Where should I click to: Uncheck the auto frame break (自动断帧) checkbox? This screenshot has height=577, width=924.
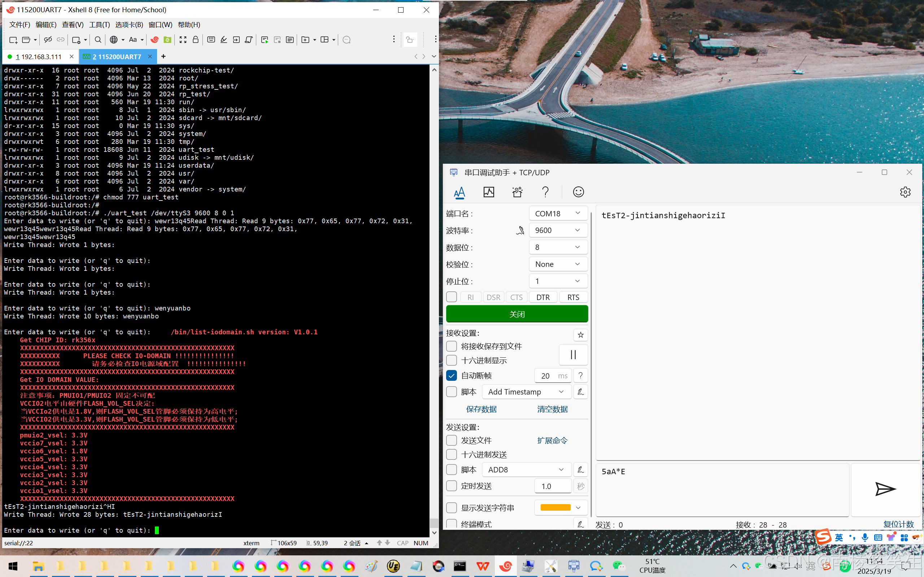pyautogui.click(x=451, y=375)
